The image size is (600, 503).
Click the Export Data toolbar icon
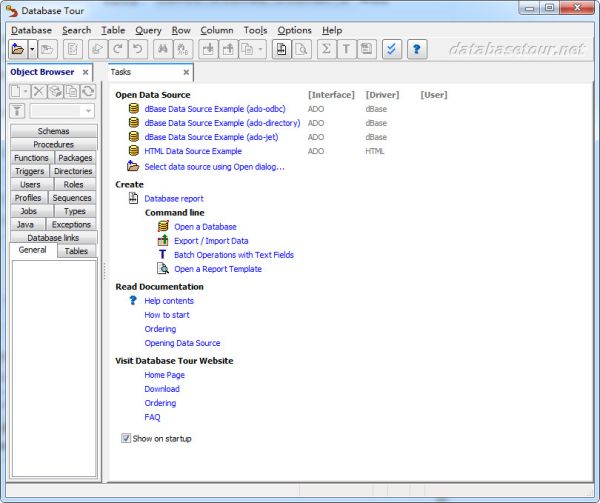click(228, 49)
